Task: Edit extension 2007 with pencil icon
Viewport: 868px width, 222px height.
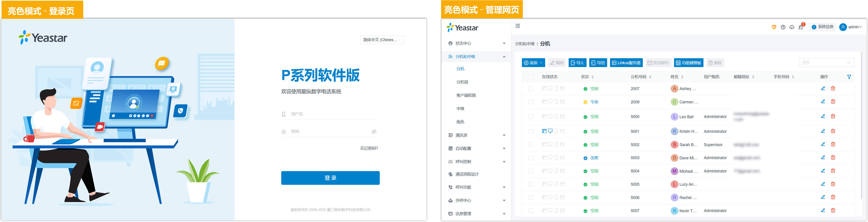Action: click(x=823, y=89)
